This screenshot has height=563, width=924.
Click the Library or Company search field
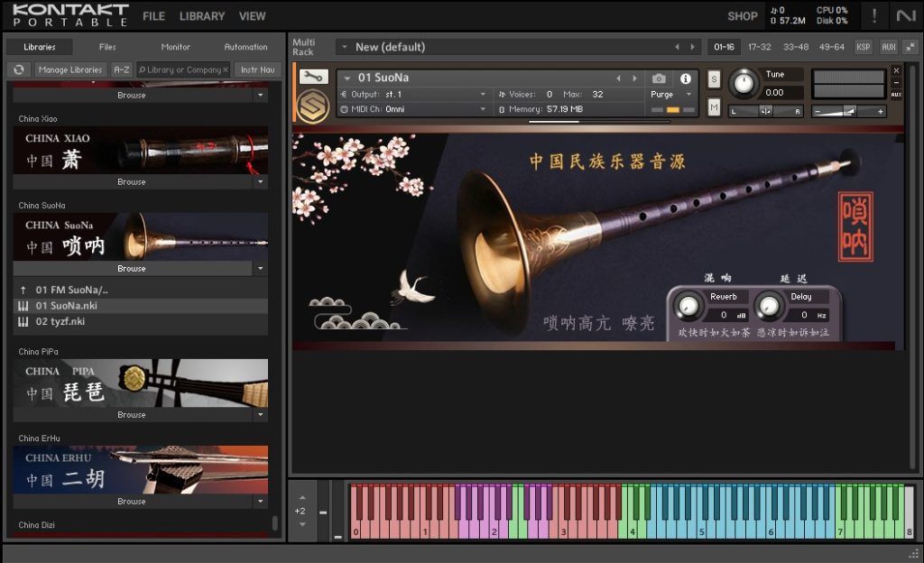point(184,69)
